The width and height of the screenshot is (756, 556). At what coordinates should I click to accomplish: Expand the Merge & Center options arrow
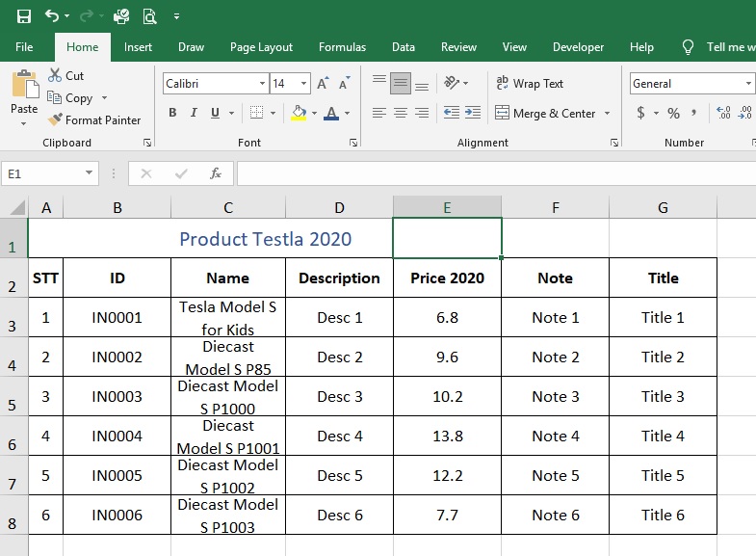(x=607, y=114)
